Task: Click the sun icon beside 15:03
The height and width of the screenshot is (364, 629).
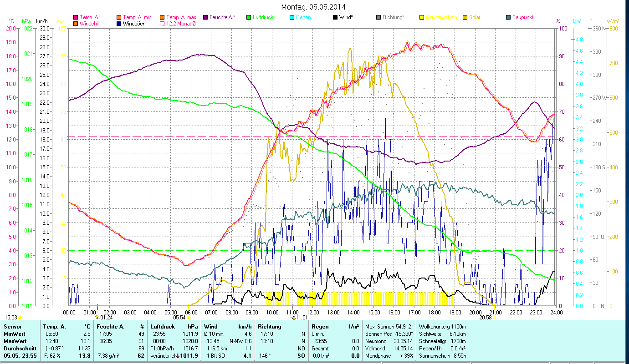Action: (x=20, y=318)
